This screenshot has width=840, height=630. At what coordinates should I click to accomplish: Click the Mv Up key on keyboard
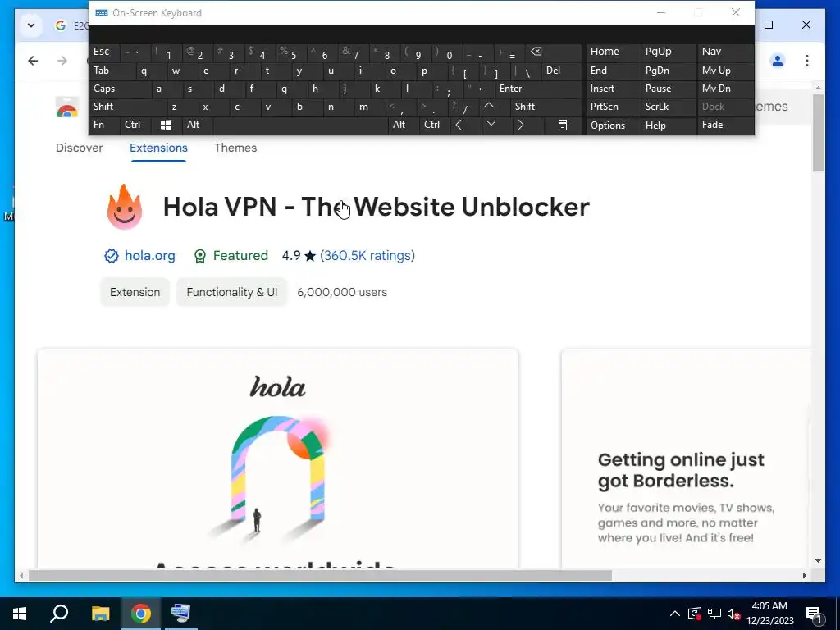click(725, 71)
